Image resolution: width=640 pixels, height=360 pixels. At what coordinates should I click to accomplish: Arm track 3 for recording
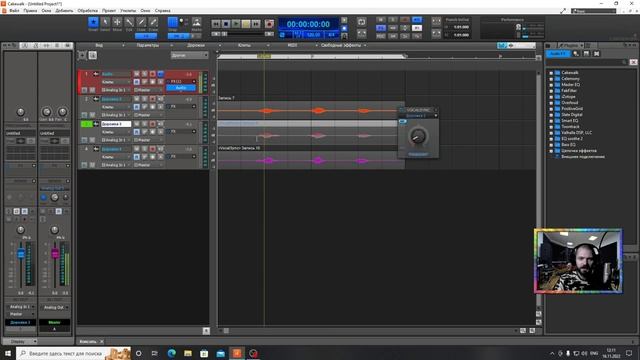click(152, 124)
